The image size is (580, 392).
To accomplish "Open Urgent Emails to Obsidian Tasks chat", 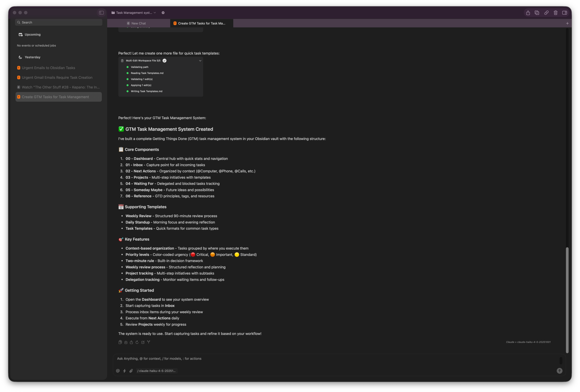I will tap(59, 68).
